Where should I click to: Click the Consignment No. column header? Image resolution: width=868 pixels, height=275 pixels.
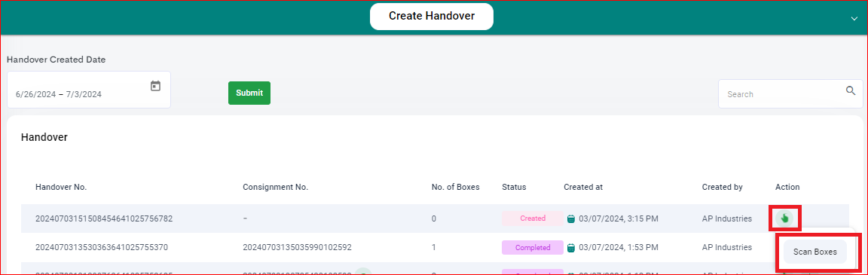[275, 187]
